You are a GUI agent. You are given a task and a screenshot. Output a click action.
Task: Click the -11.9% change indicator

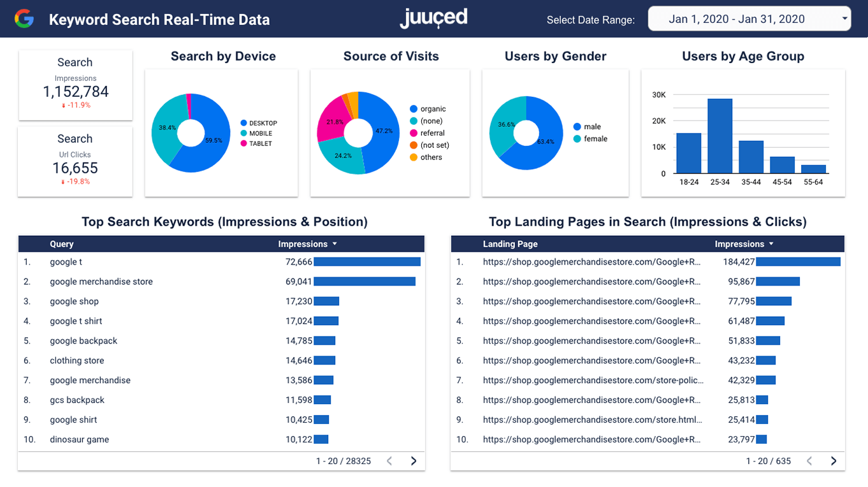pos(76,105)
